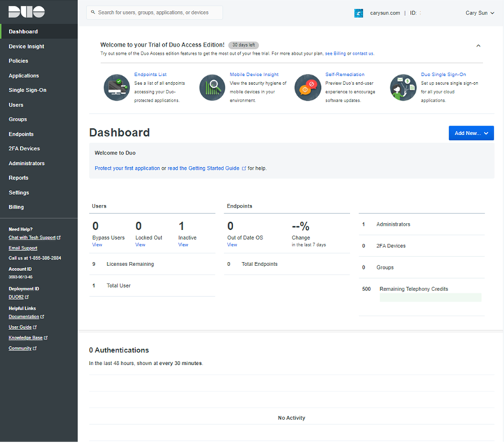Click the Self-Remediation title link
Image resolution: width=504 pixels, height=443 pixels.
pos(345,75)
